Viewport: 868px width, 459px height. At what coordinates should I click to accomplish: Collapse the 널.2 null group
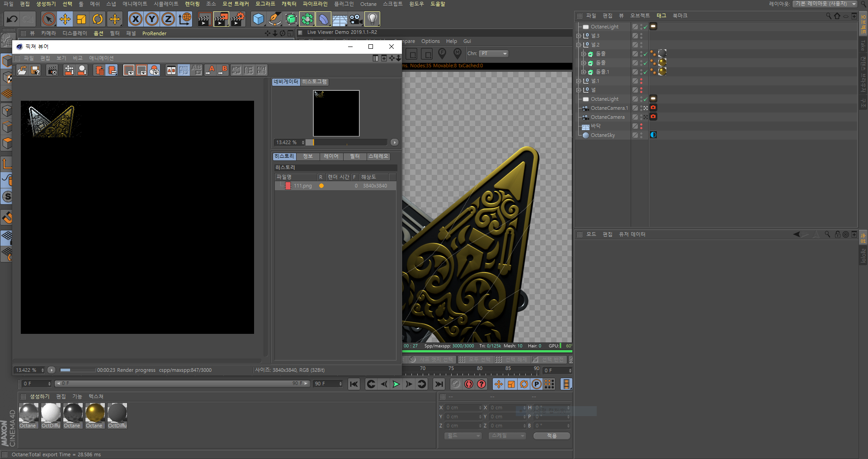coord(578,45)
